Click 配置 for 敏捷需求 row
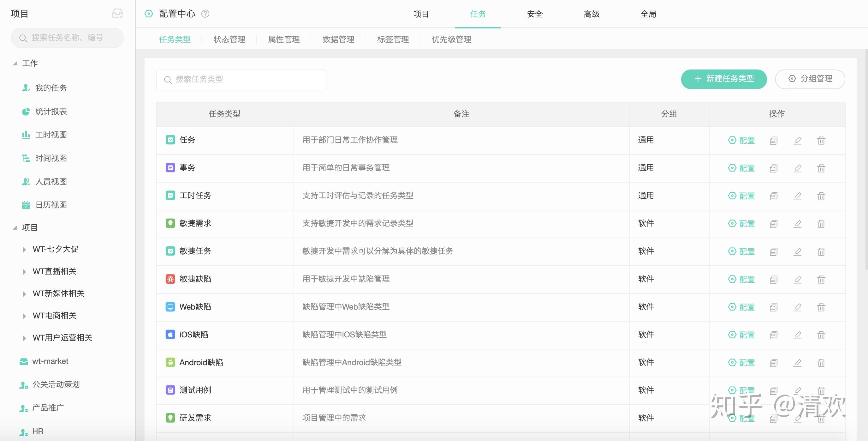The image size is (868, 441). coord(741,224)
